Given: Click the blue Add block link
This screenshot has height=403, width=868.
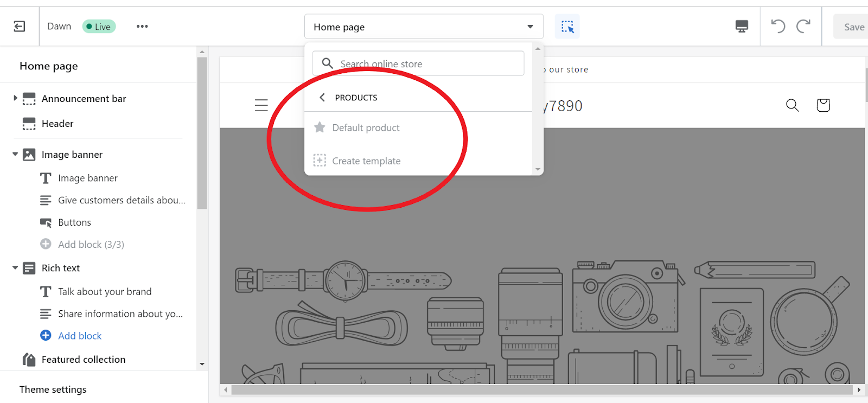Looking at the screenshot, I should click(80, 336).
